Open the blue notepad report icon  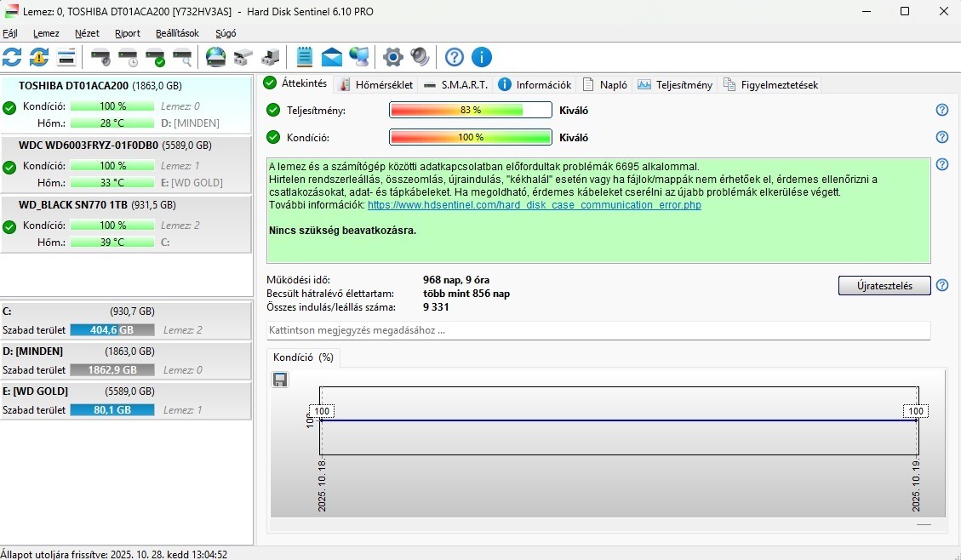click(305, 57)
